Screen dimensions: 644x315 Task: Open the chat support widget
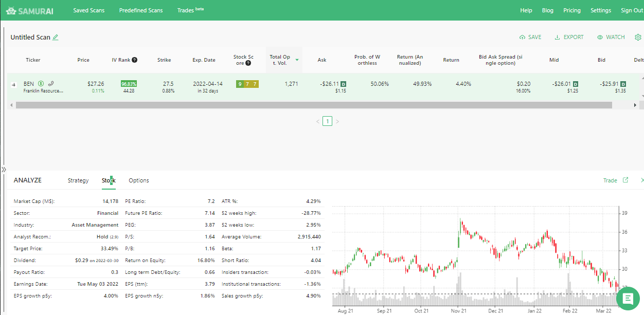628,299
